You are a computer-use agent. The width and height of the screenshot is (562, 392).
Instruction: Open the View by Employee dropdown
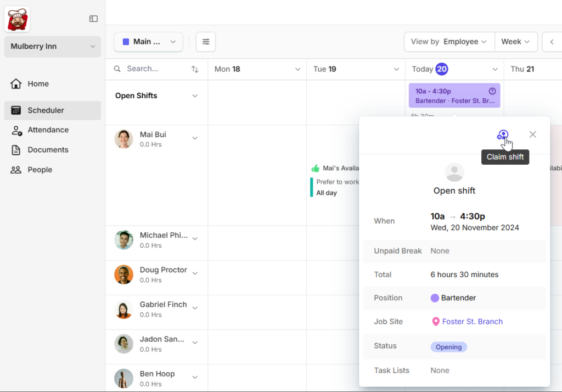[x=448, y=42]
